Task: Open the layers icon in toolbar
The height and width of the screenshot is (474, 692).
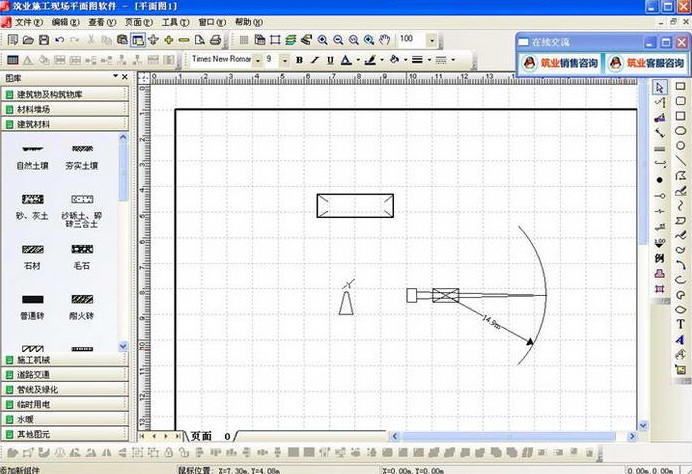Action: click(x=290, y=40)
